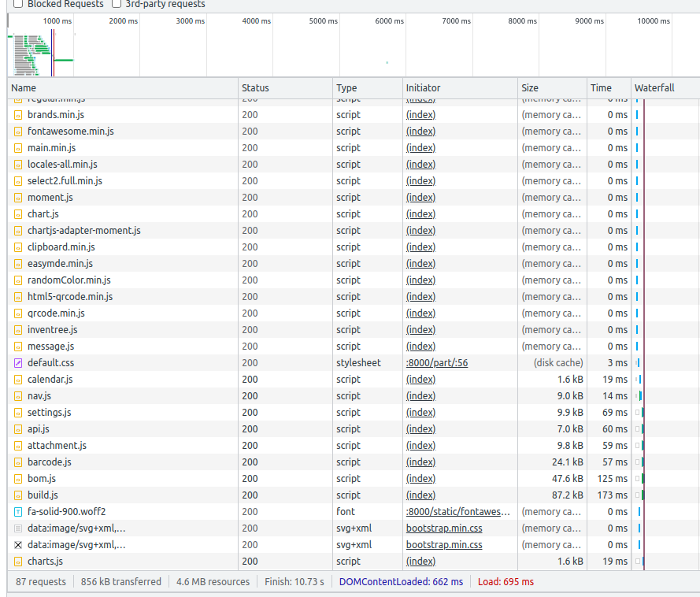Follow the bootstrap.min.css initiator link

coord(443,528)
